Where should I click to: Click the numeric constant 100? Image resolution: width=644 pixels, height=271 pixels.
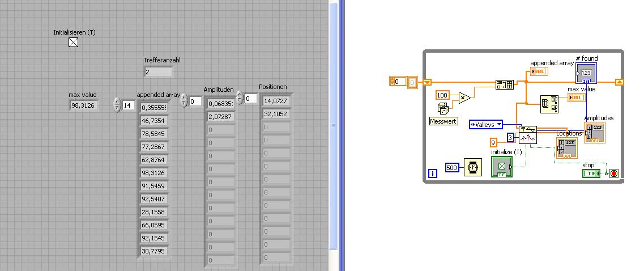(x=442, y=95)
